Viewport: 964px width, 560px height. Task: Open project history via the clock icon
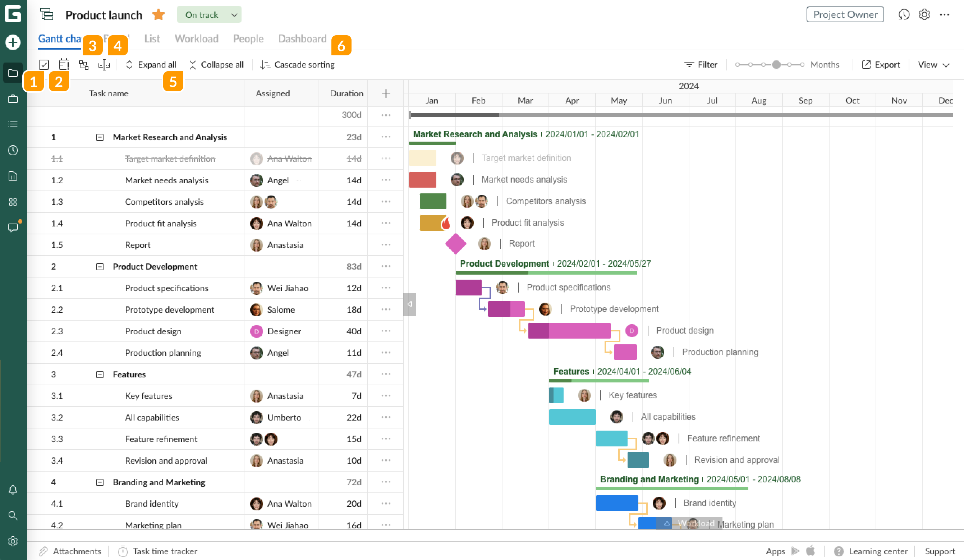tap(904, 14)
